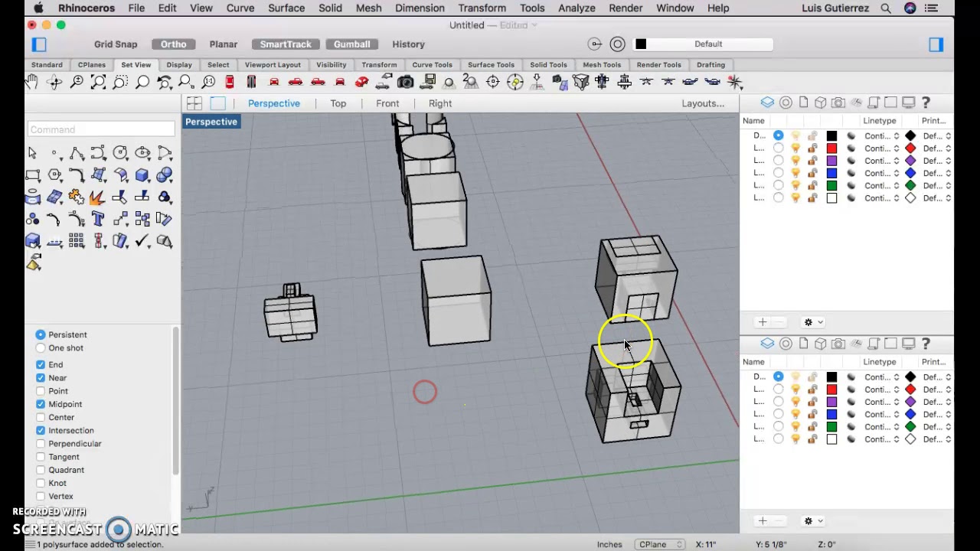Screen dimensions: 980x551
Task: Click purple print color diamond in upper panel
Action: click(x=910, y=161)
